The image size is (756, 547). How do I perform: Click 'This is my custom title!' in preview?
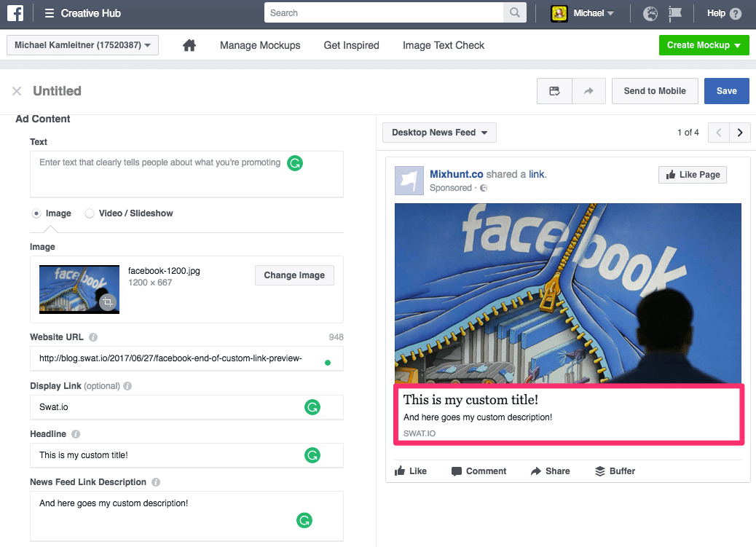470,399
